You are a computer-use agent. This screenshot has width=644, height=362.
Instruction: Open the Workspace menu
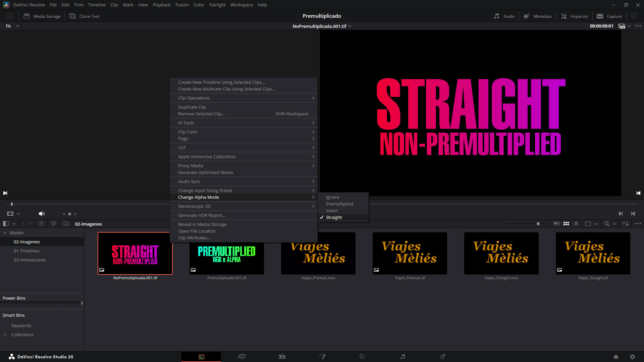(241, 5)
